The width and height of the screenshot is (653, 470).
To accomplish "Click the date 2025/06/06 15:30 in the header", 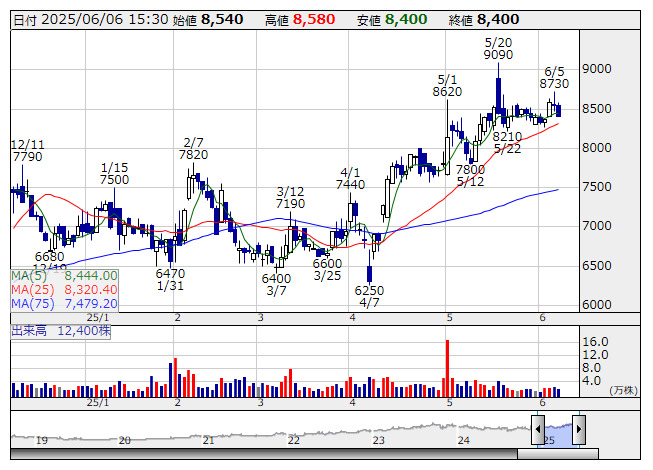I will (x=105, y=20).
